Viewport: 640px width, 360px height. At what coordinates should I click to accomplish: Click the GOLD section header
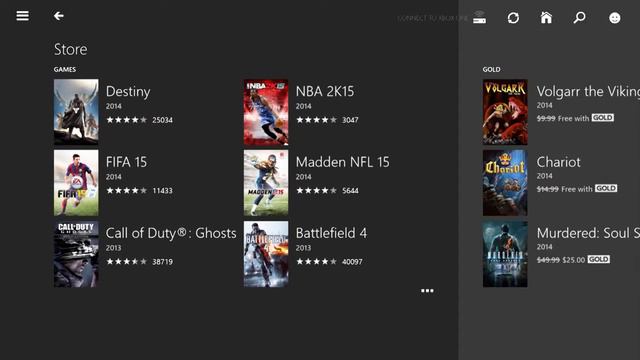click(491, 69)
